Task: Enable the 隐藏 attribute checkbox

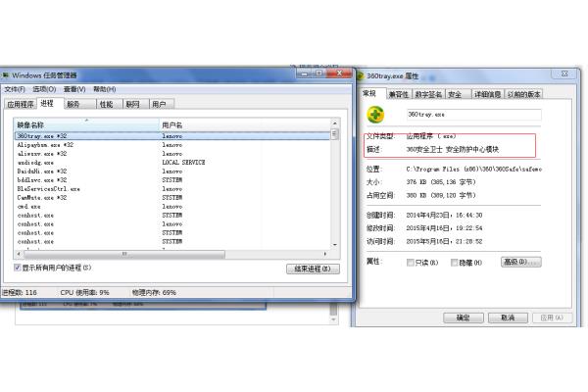Action: point(454,263)
